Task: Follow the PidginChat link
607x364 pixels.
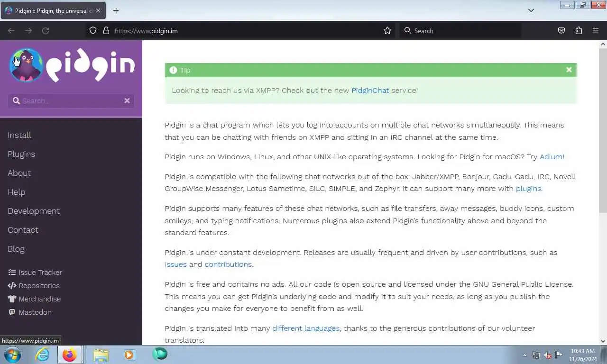Action: pos(370,91)
